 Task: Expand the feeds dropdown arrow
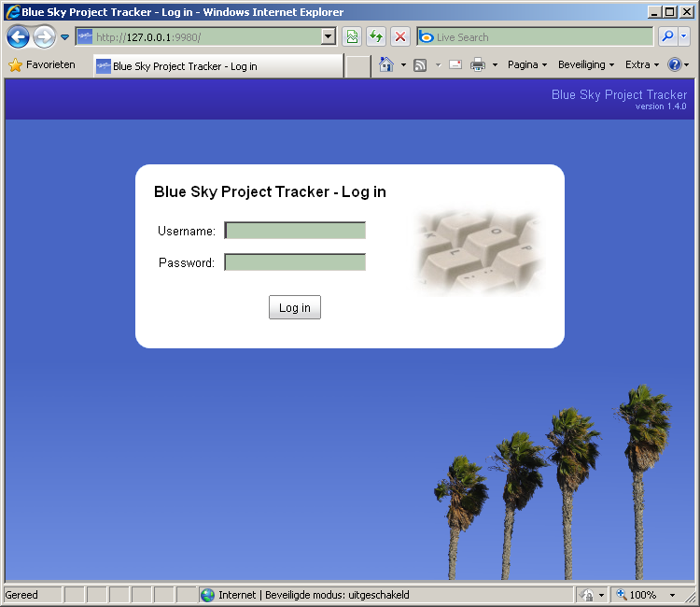[438, 65]
